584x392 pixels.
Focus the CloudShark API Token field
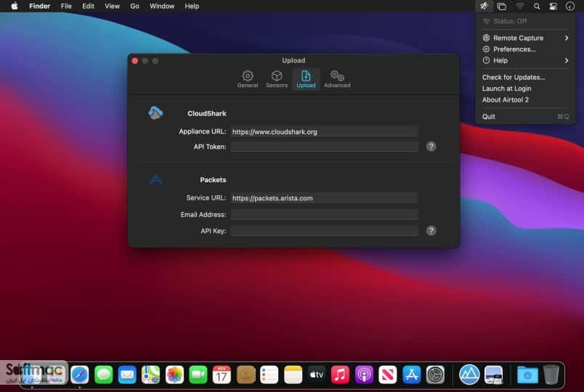[x=325, y=147]
